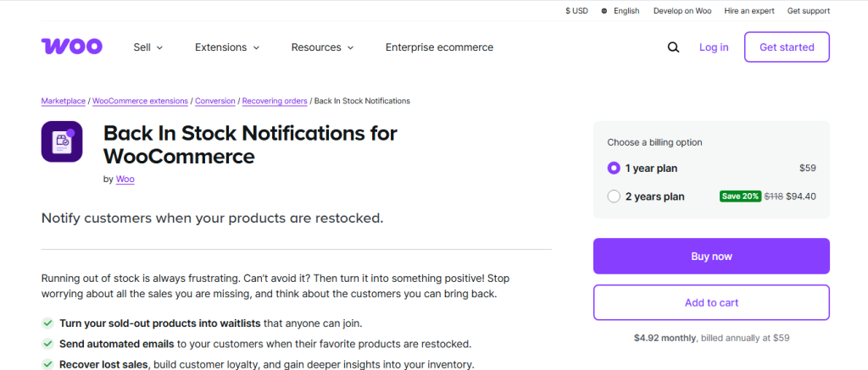Open Enterprise ecommerce menu item
868x370 pixels.
(x=439, y=47)
